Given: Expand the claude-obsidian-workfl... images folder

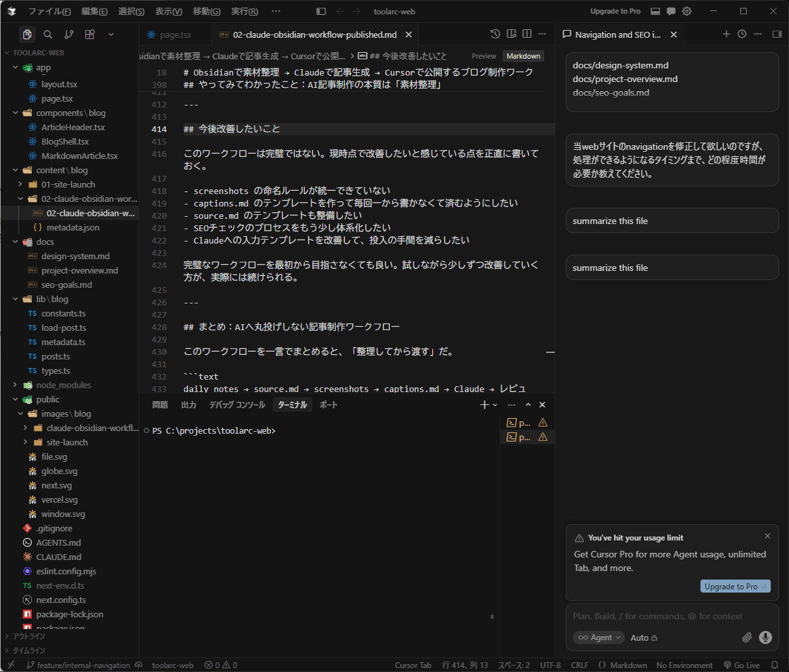Looking at the screenshot, I should (x=25, y=428).
